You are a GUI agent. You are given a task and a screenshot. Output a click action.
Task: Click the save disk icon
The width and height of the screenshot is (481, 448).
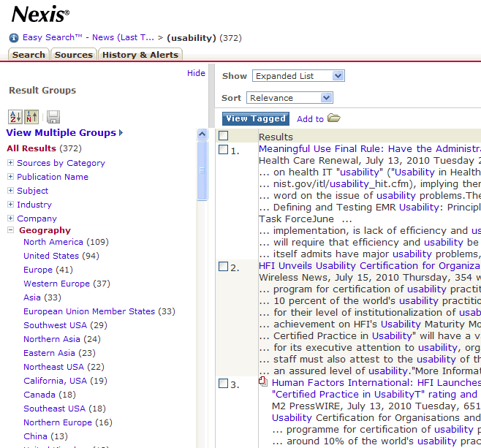53,117
